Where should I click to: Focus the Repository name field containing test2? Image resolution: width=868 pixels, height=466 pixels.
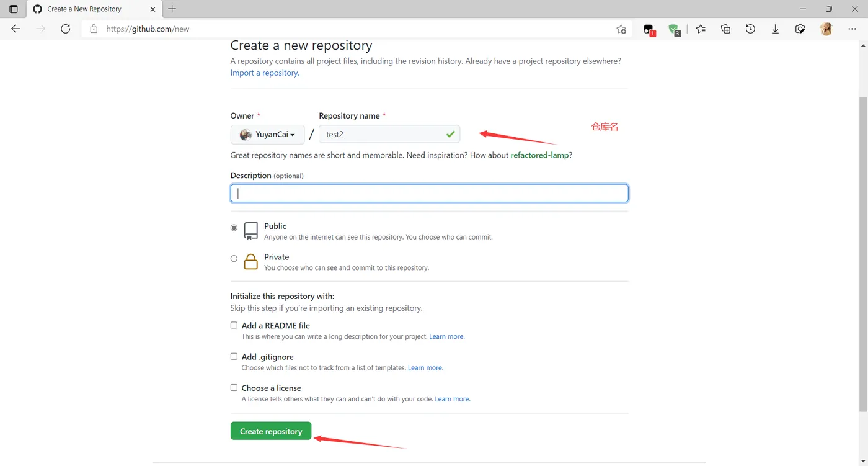pyautogui.click(x=389, y=135)
